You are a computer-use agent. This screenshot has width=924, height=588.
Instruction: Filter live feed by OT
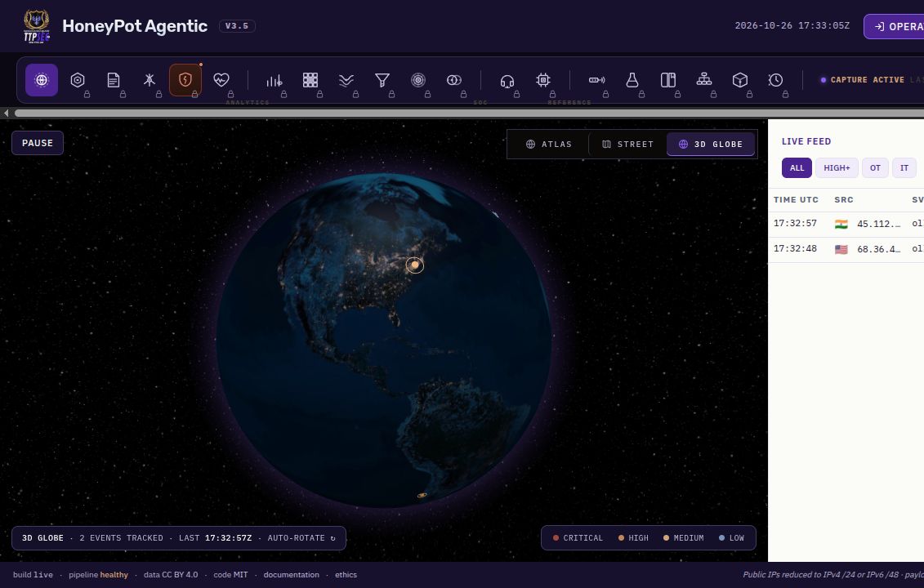point(875,168)
